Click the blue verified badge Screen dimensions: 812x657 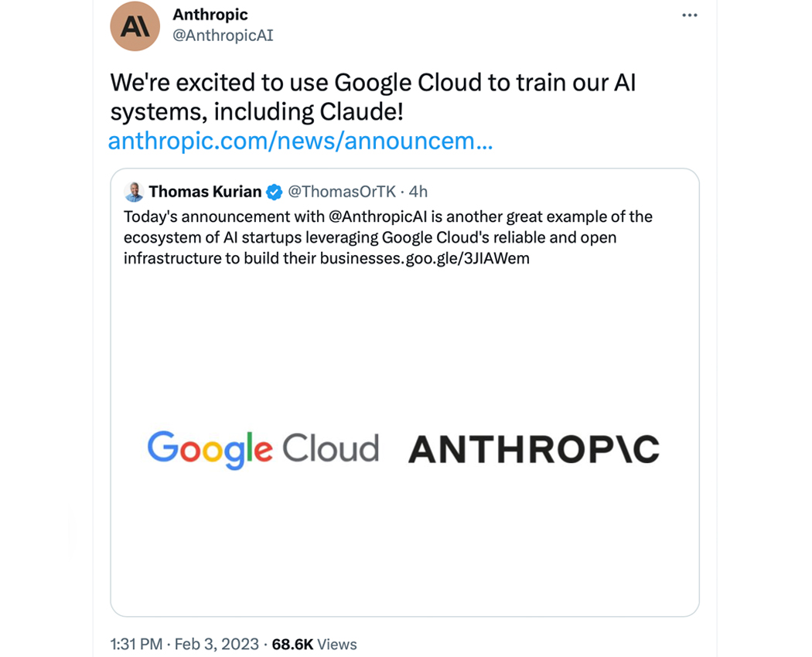point(275,192)
